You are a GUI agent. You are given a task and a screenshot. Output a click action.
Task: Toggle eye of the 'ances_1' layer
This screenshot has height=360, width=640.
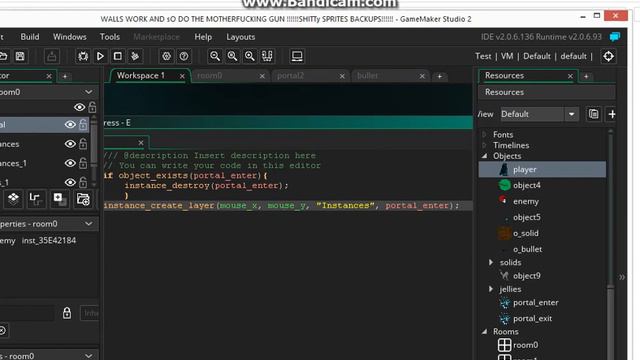pos(70,163)
